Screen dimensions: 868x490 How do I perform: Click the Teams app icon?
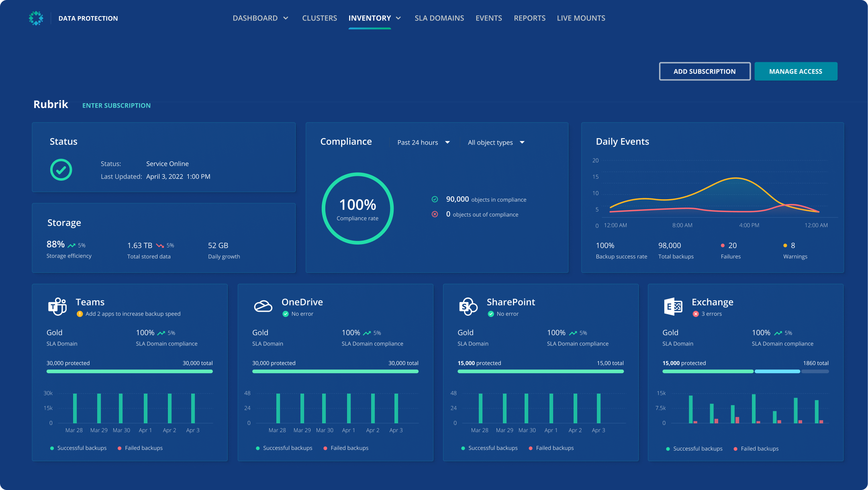point(57,306)
